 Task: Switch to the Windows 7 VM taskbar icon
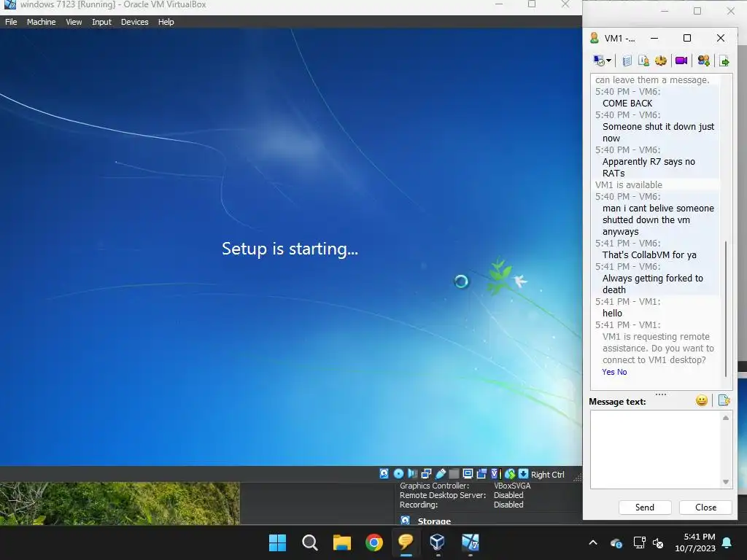click(471, 542)
